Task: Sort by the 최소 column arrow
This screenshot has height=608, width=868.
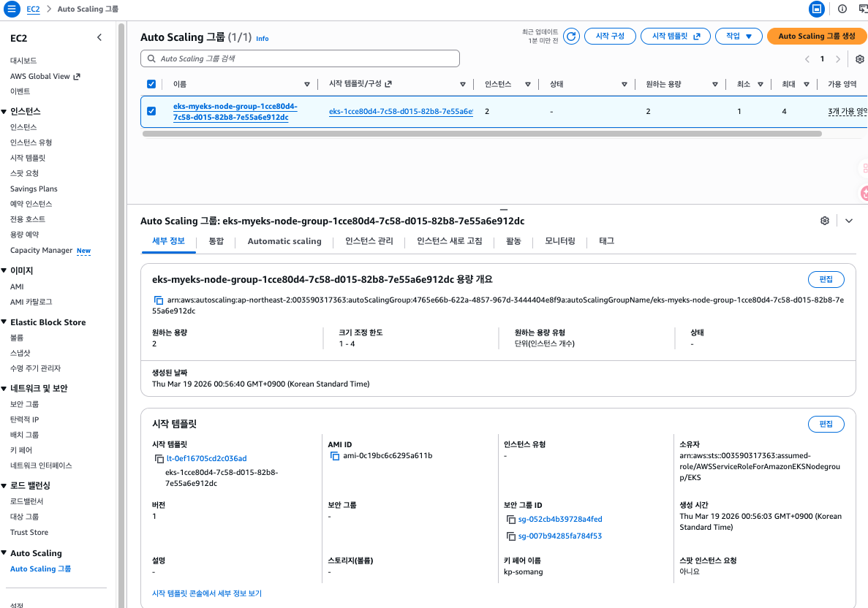Action: point(761,85)
